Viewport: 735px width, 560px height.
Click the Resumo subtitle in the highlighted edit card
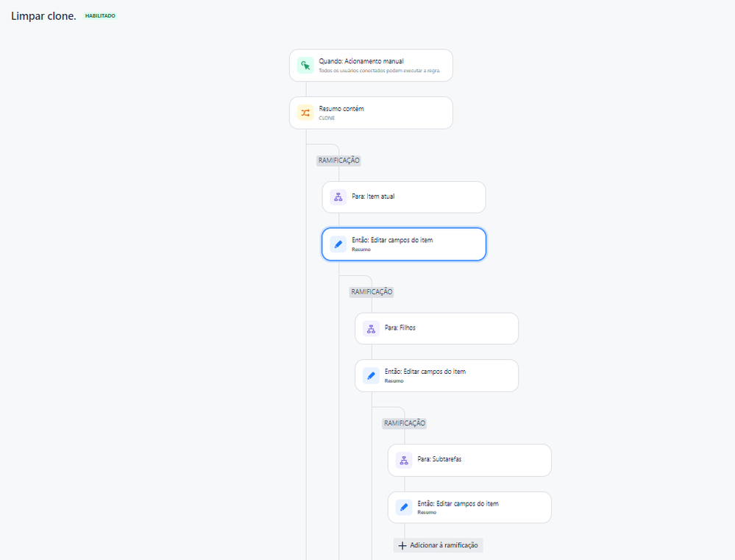point(361,249)
